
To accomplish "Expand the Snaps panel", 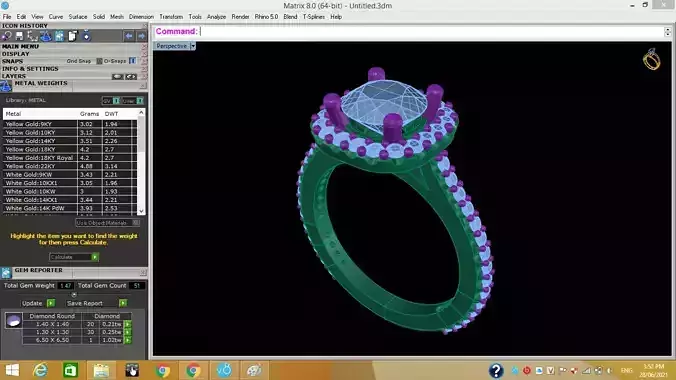I will 12,61.
